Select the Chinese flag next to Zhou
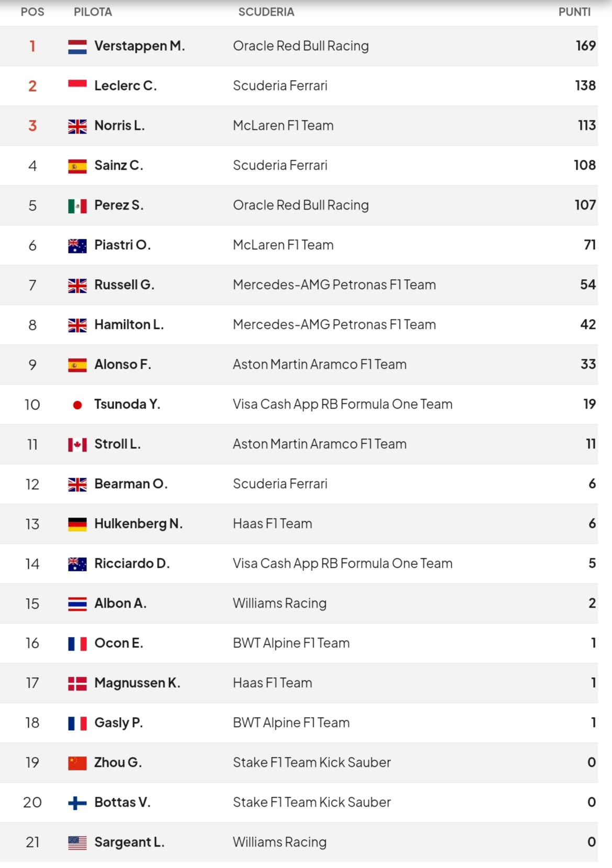This screenshot has width=612, height=868. tap(77, 763)
